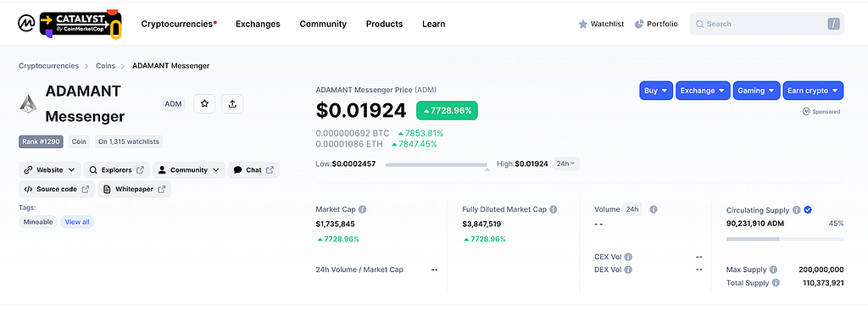Image resolution: width=868 pixels, height=310 pixels.
Task: Click the CoinMarketCap logo icon
Action: click(26, 24)
